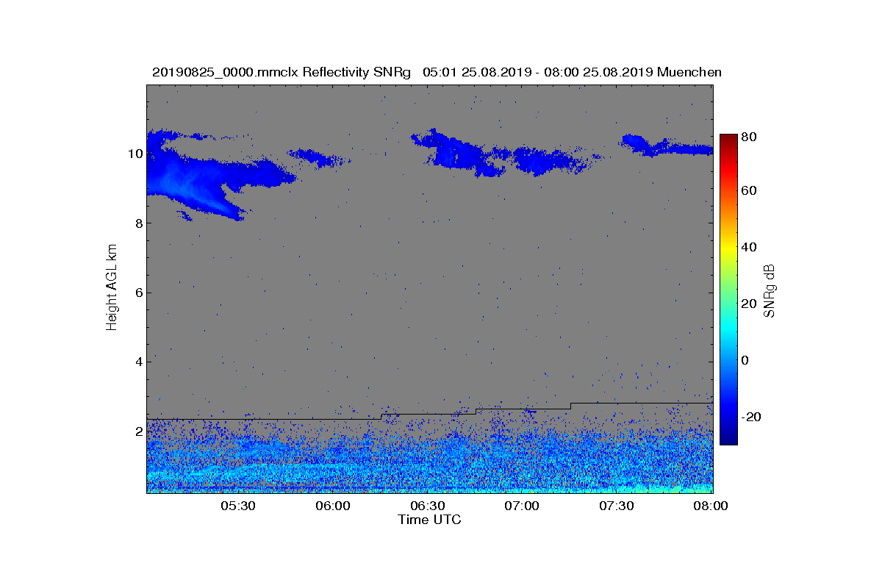Click the colorbar value -20
The height and width of the screenshot is (588, 882).
coord(753,417)
